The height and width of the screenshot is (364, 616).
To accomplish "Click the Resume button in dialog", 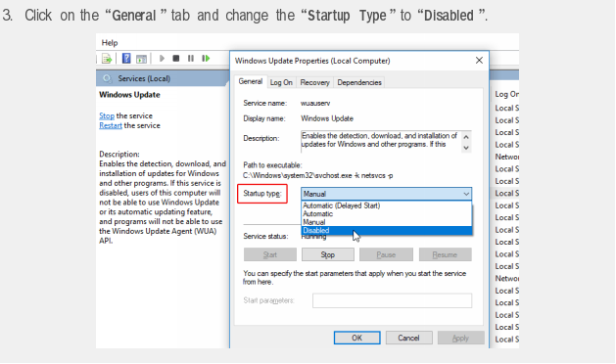I will pyautogui.click(x=446, y=254).
